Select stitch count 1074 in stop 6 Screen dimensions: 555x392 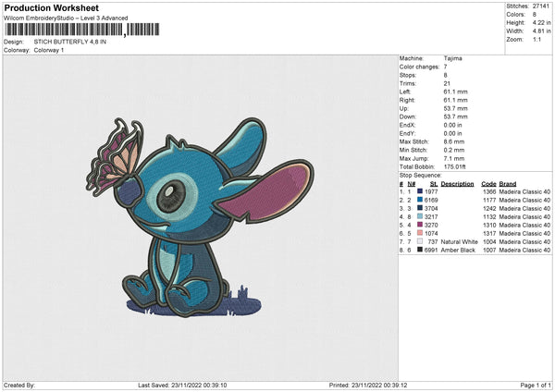pos(431,234)
